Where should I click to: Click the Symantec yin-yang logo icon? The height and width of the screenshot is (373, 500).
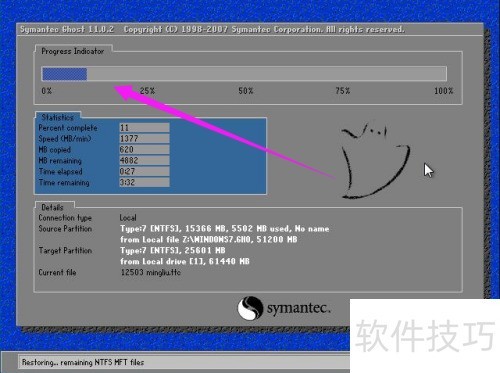click(250, 308)
